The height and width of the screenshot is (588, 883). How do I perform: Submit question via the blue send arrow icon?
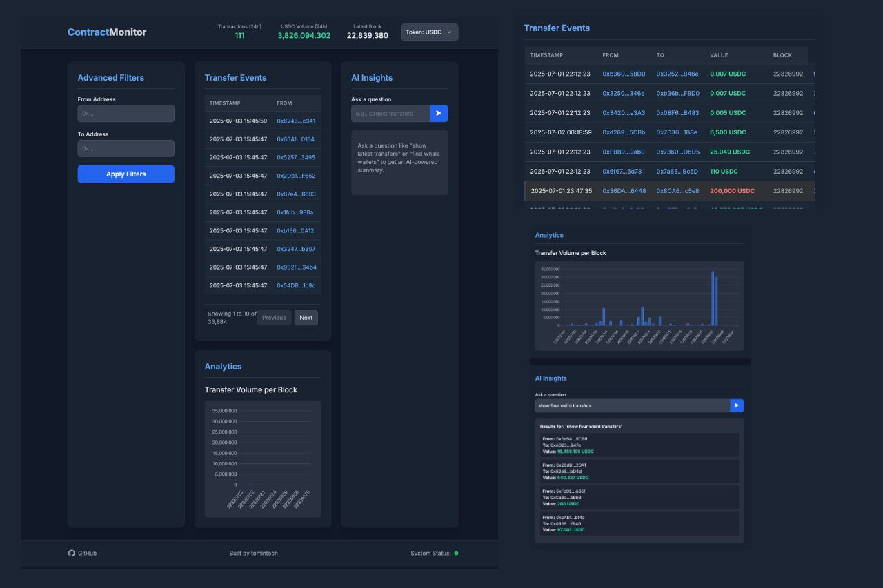(x=439, y=113)
